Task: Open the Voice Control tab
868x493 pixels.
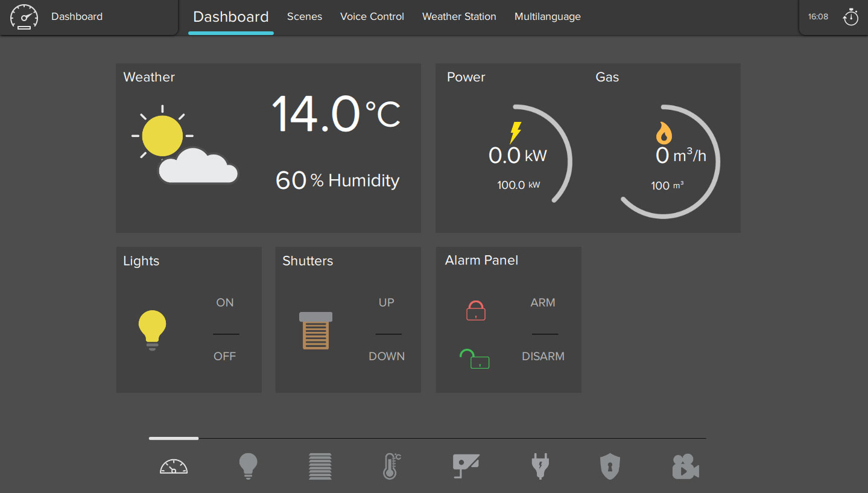Action: (372, 17)
